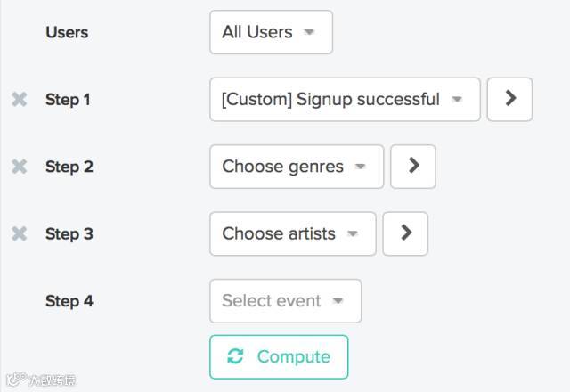Remove Step 1 with its X icon
Screen dimensions: 570x392
(19, 99)
